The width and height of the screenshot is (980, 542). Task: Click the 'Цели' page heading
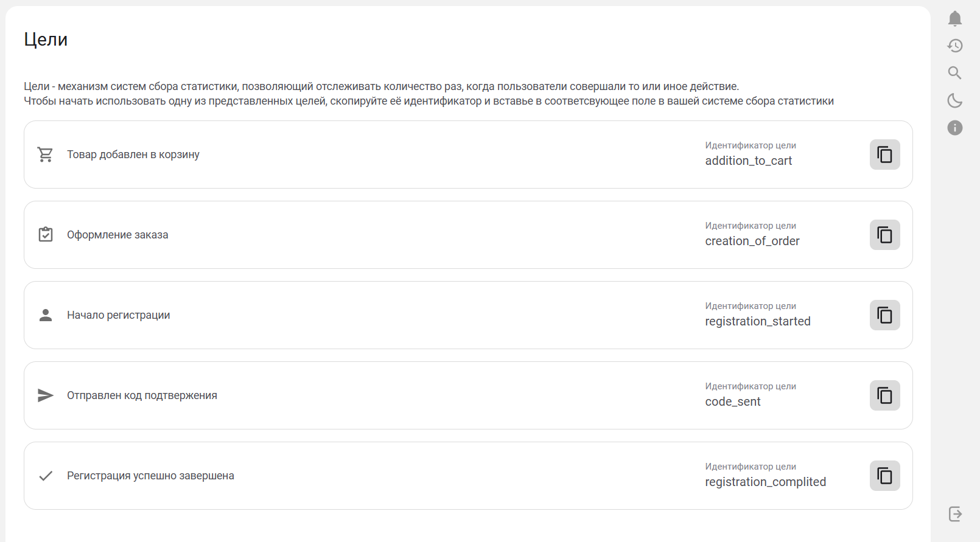point(46,40)
